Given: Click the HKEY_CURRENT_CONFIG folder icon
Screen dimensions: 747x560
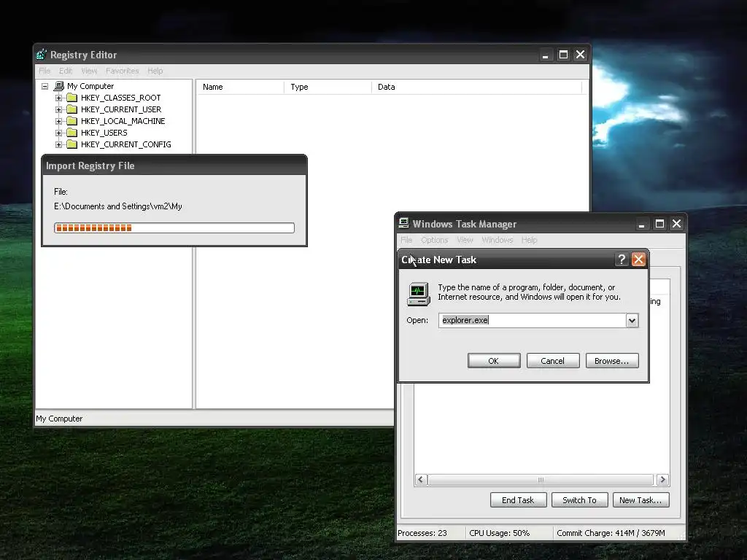Looking at the screenshot, I should tap(72, 144).
